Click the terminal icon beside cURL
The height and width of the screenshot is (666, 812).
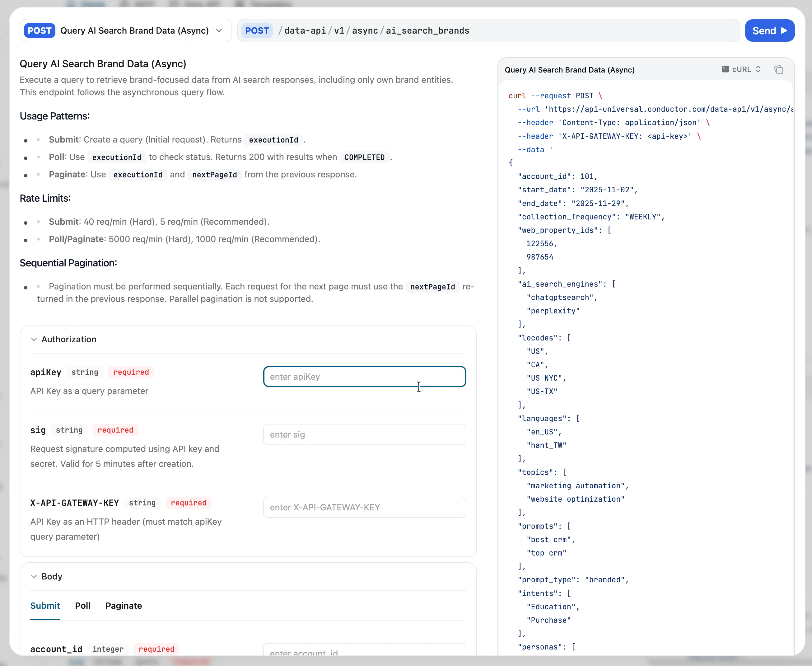(x=725, y=69)
